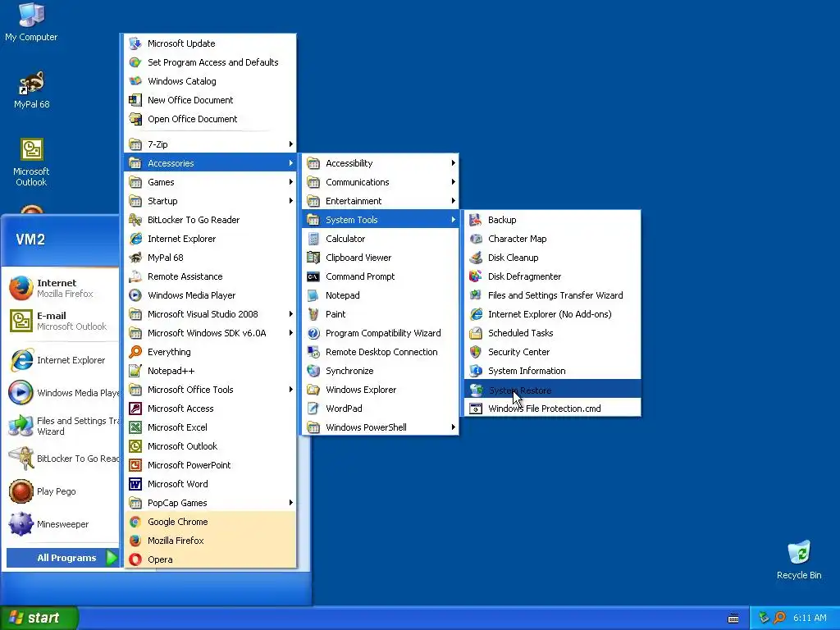Click Disk Cleanup icon

point(476,257)
